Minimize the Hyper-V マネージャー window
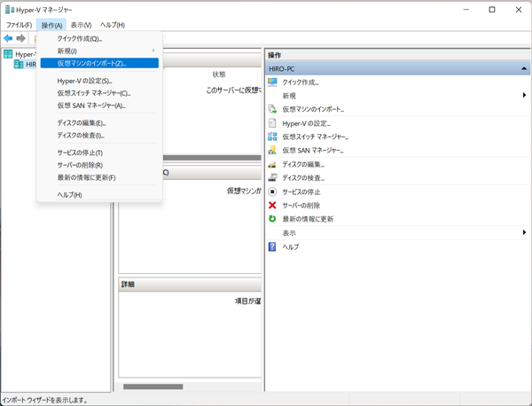Viewport: 532px width, 406px height. pos(466,10)
